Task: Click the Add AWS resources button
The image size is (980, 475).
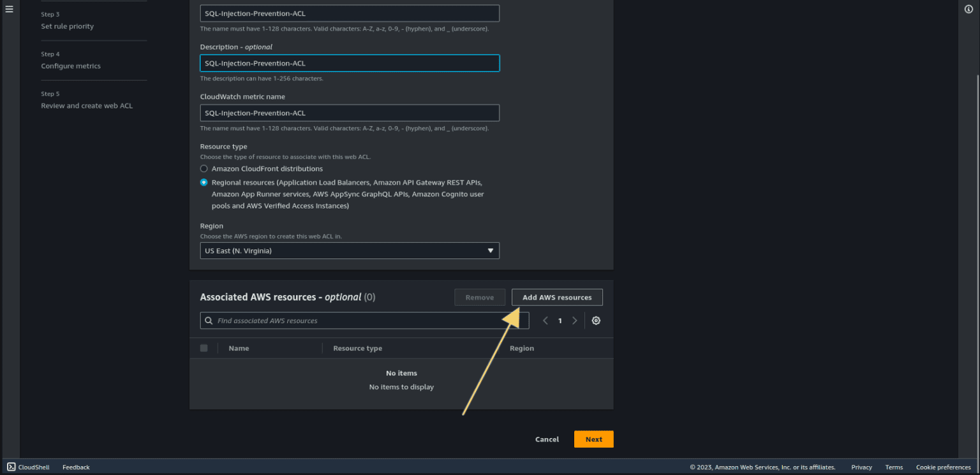Action: click(557, 297)
